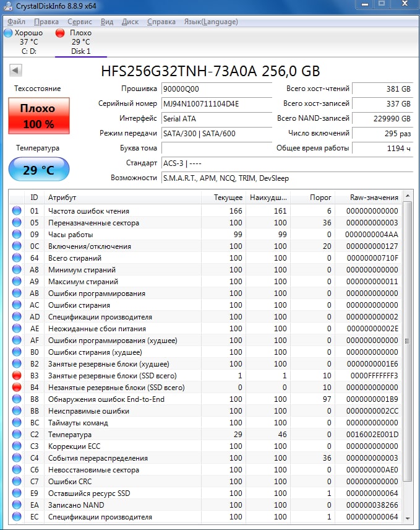Click the attribute list scrollbar thumb

pyautogui.click(x=408, y=341)
